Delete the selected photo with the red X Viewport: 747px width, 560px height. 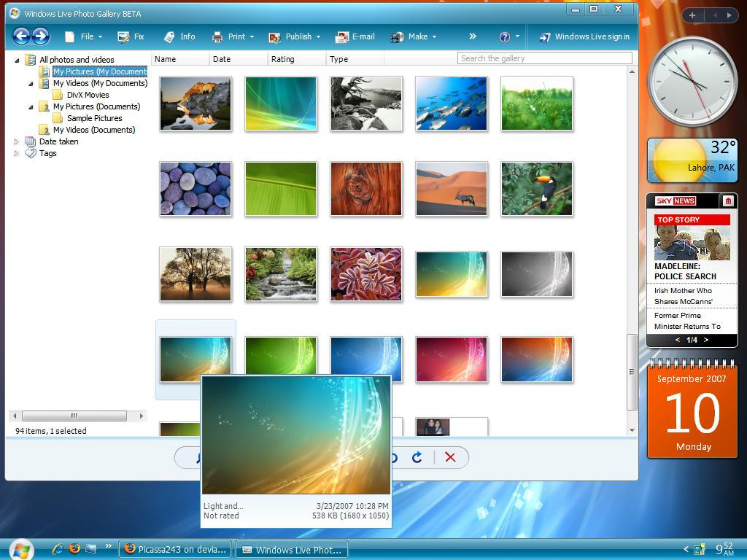451,457
